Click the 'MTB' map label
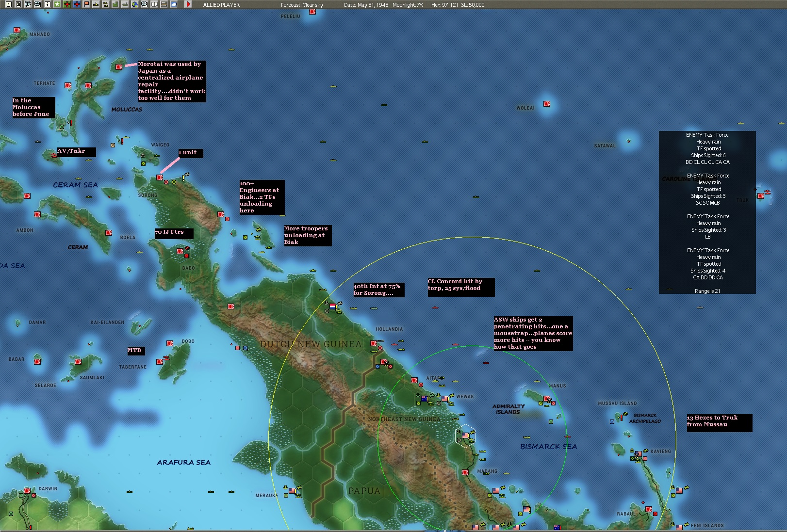 [x=136, y=351]
